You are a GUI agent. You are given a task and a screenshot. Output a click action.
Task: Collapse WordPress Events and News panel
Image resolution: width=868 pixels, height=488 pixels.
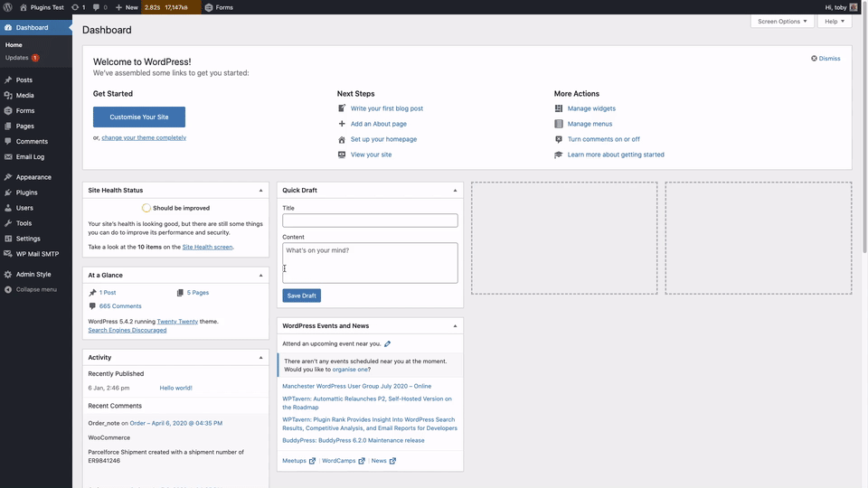455,326
